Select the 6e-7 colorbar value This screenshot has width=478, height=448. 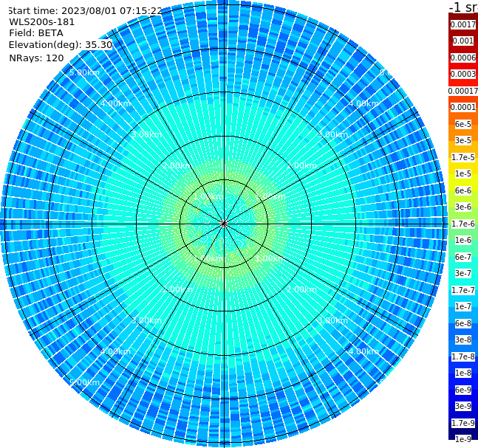tap(463, 257)
